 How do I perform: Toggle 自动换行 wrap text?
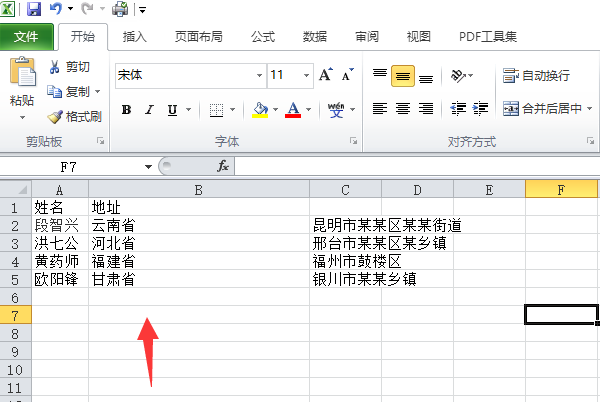click(x=536, y=76)
